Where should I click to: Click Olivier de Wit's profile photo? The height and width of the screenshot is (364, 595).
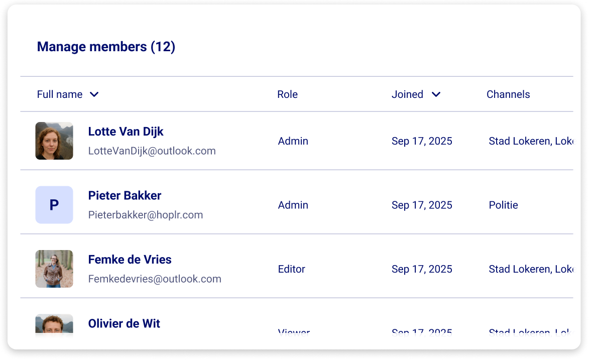coord(54,323)
